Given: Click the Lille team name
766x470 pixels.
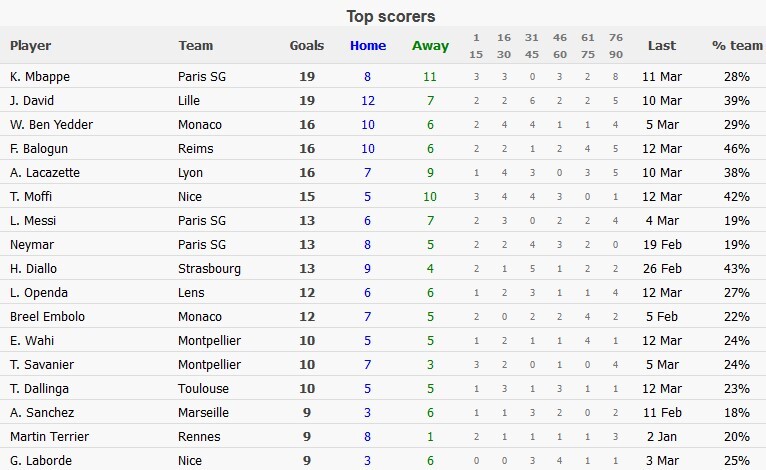Looking at the screenshot, I should point(189,101).
